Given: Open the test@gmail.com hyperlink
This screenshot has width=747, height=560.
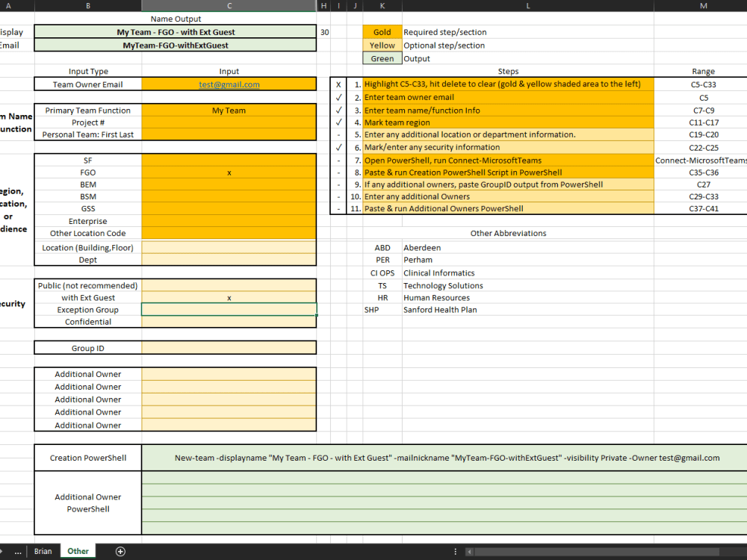Looking at the screenshot, I should pos(229,84).
